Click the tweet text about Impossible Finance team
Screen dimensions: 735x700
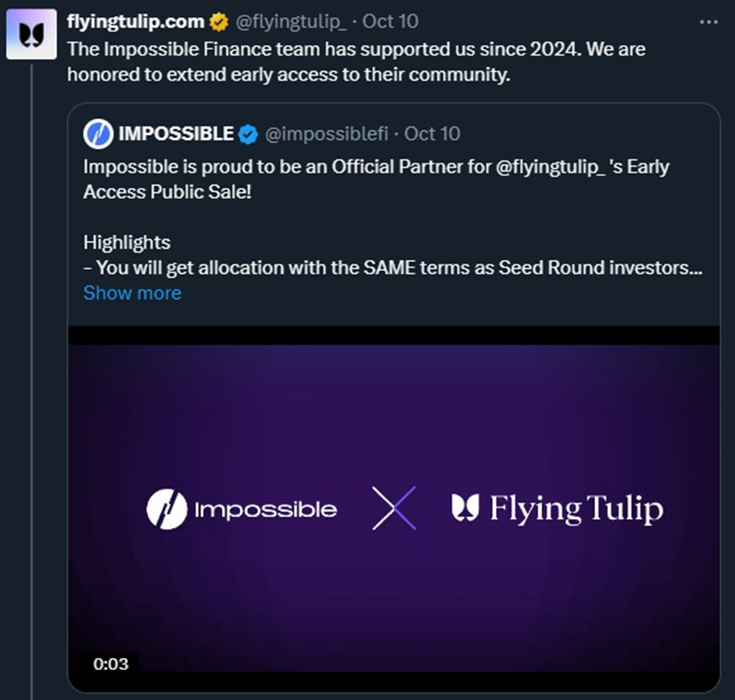point(356,62)
